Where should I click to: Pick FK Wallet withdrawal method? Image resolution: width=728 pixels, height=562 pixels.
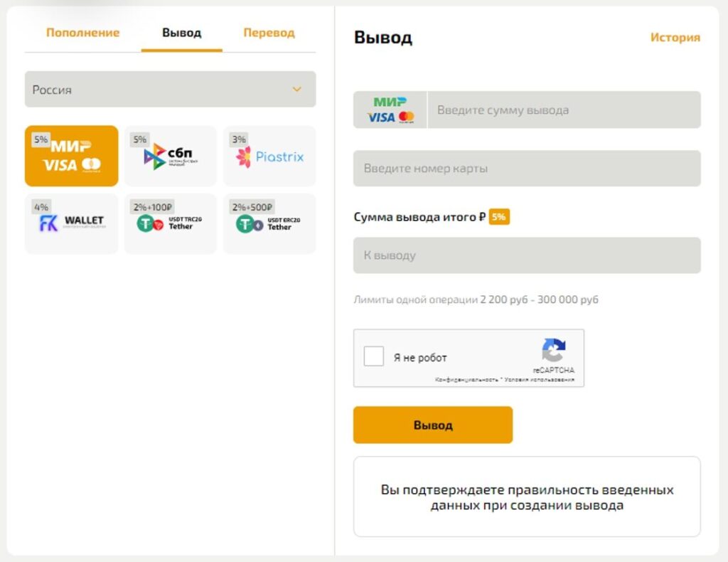pos(72,223)
